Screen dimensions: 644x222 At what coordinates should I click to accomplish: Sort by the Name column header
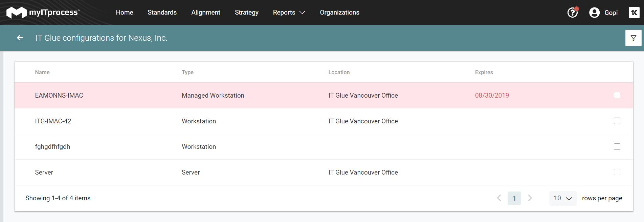click(42, 72)
